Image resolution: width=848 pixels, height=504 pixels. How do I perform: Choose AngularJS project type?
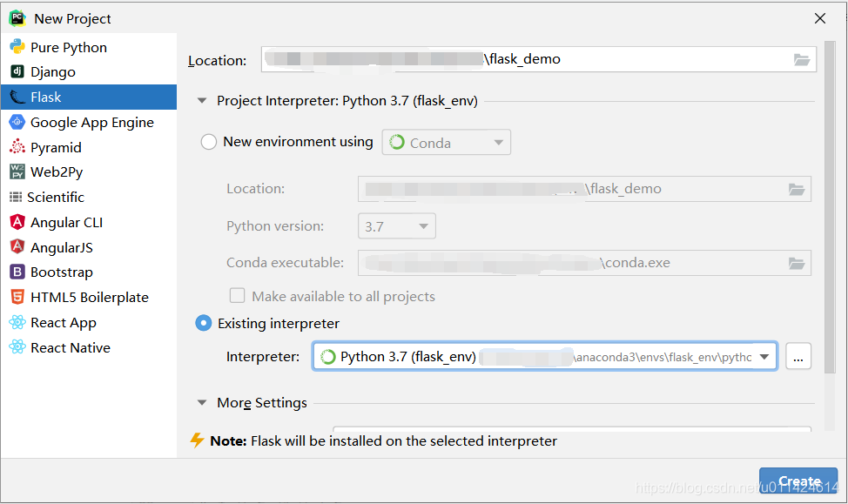point(89,247)
